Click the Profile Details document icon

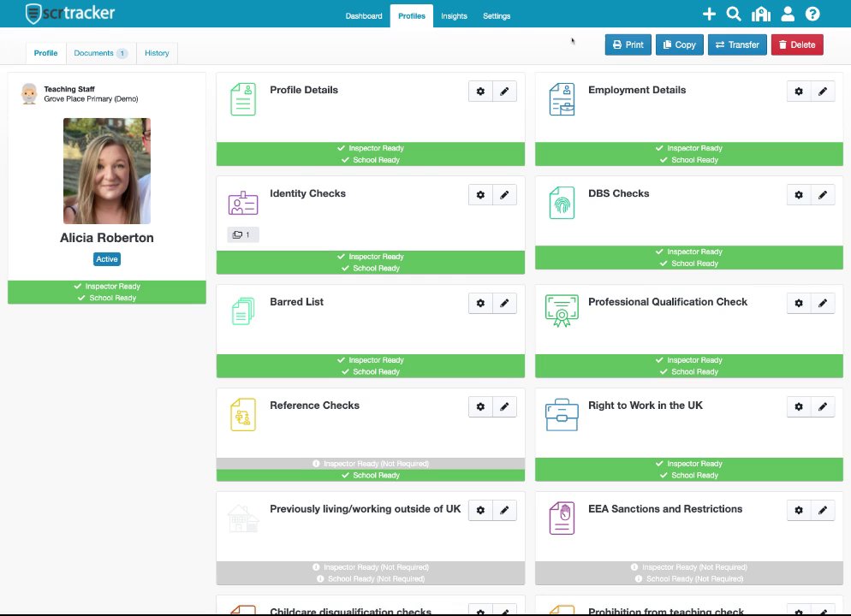pyautogui.click(x=242, y=99)
